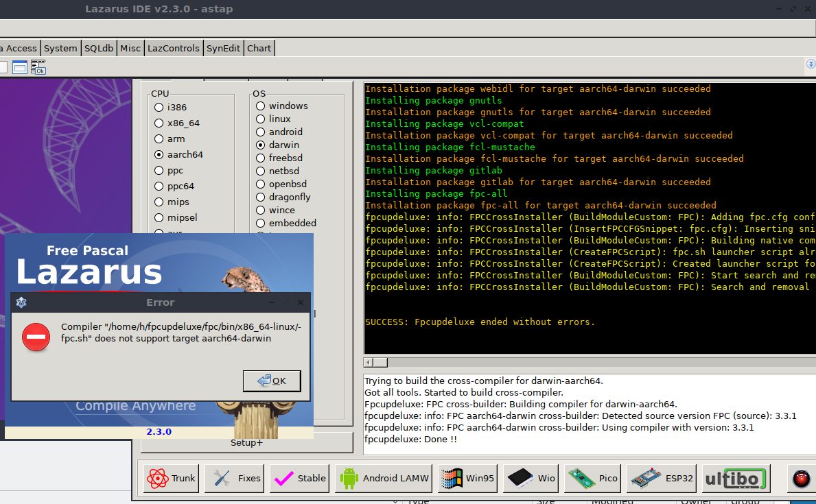The image size is (816, 504).
Task: Dismiss the error dialog with OK
Action: tap(272, 381)
